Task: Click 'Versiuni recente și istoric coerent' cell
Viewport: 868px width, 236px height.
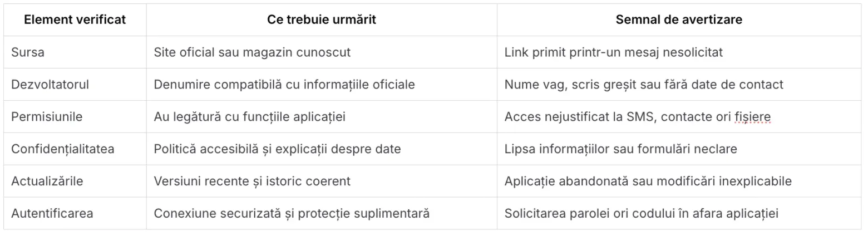Action: coord(322,181)
